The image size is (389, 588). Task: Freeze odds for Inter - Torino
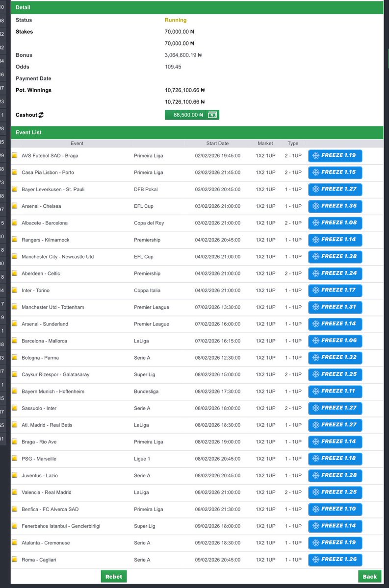click(335, 290)
